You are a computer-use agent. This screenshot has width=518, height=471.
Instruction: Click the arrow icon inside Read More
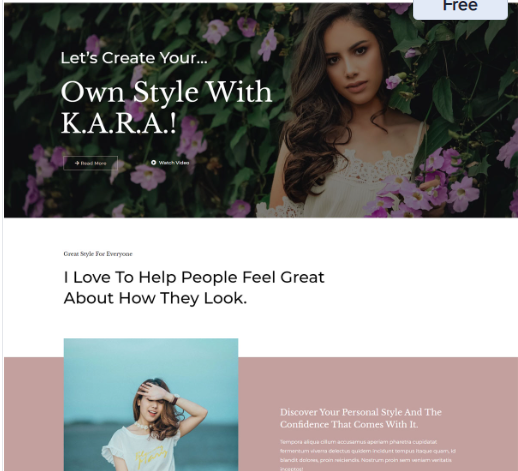pos(77,163)
